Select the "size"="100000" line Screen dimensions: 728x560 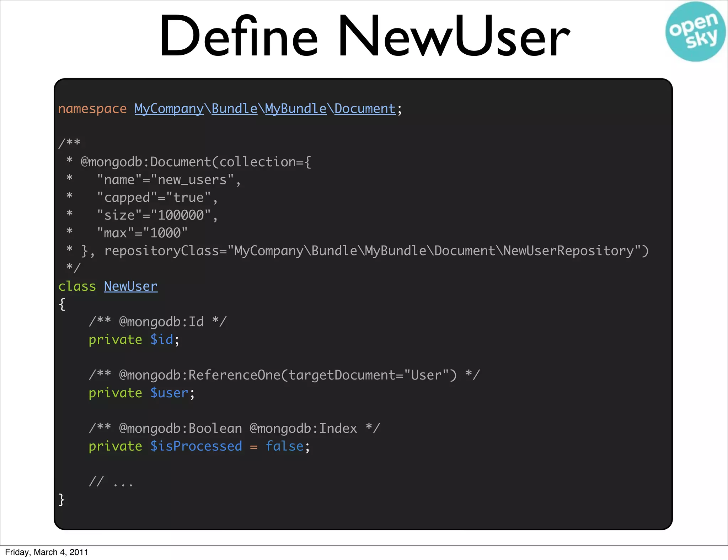click(x=142, y=215)
